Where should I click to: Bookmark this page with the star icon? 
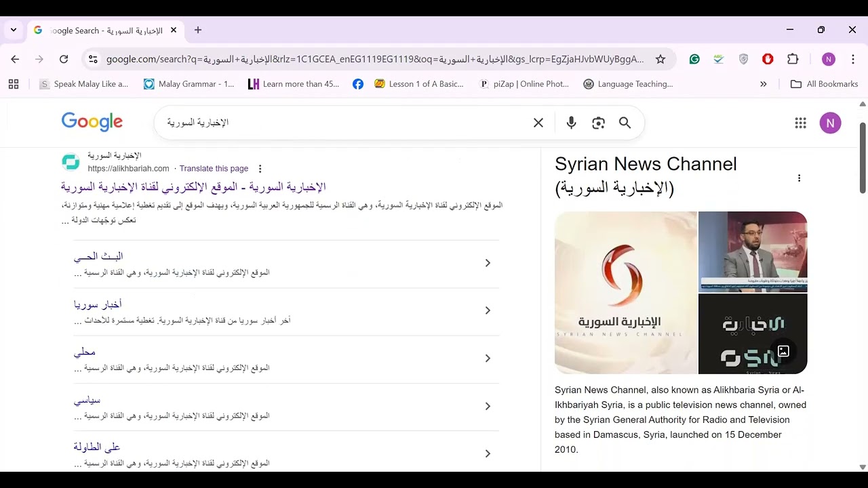tap(660, 59)
